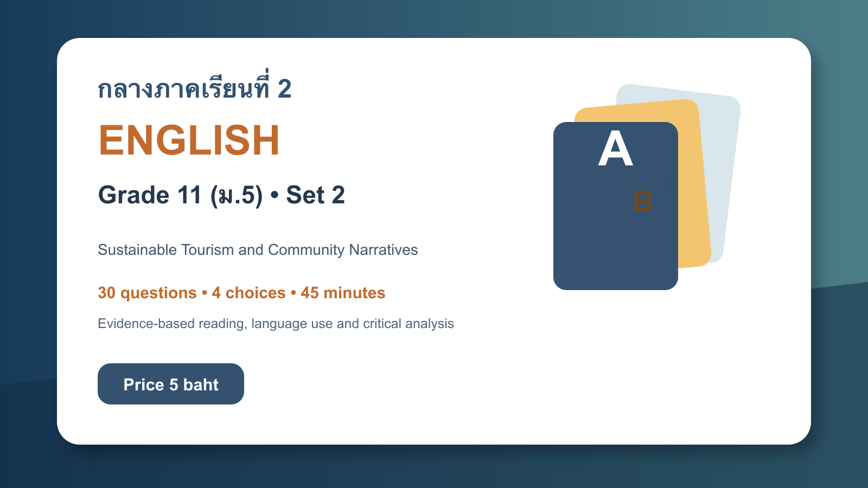868x488 pixels.
Task: Click the Thai title กลางภาคเรียนที่ 2
Action: tap(195, 87)
